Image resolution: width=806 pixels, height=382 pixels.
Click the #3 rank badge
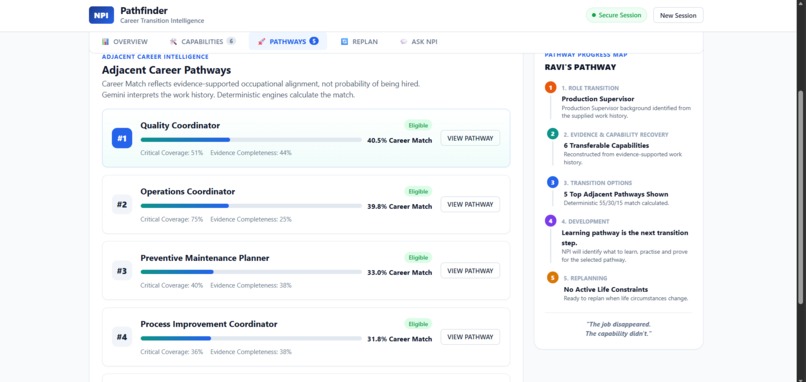(x=122, y=271)
